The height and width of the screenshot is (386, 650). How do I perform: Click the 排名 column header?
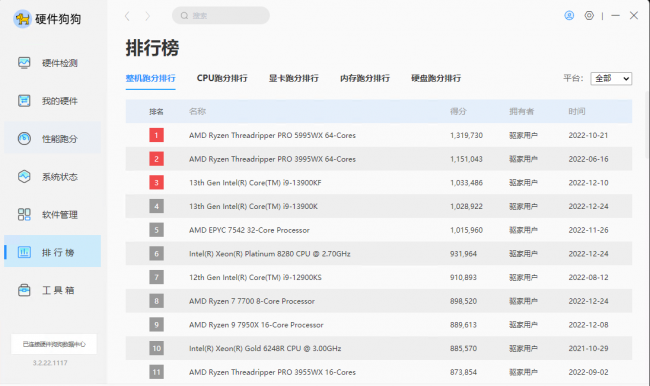156,112
